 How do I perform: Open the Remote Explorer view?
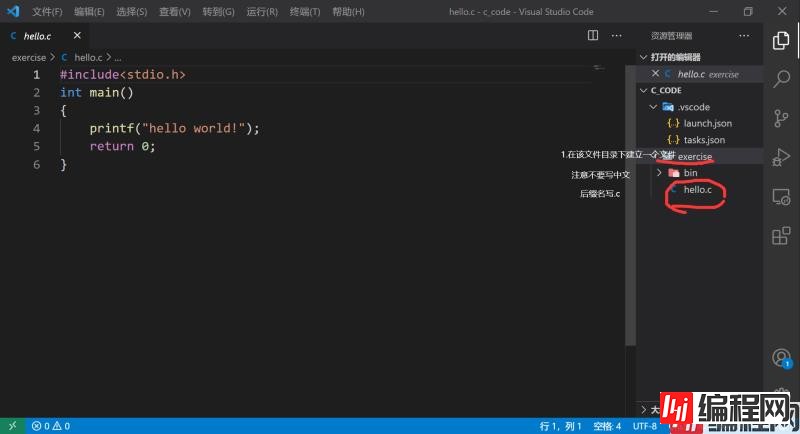[x=782, y=197]
